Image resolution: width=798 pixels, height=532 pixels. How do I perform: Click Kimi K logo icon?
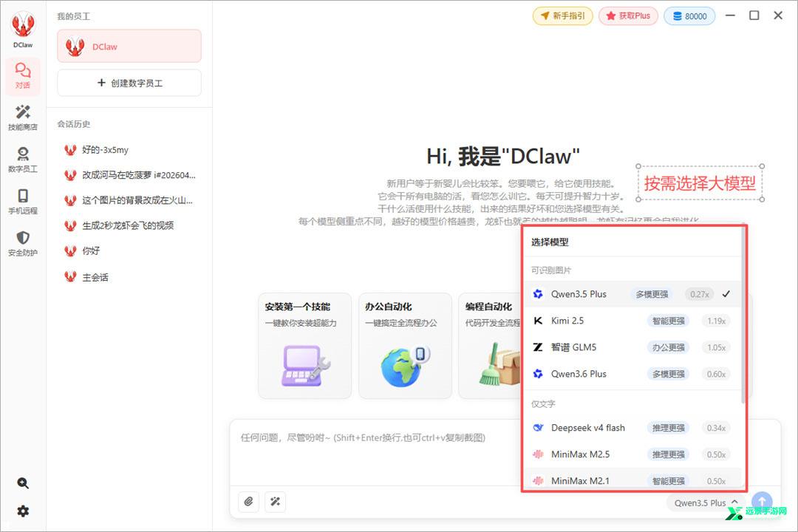(x=538, y=321)
